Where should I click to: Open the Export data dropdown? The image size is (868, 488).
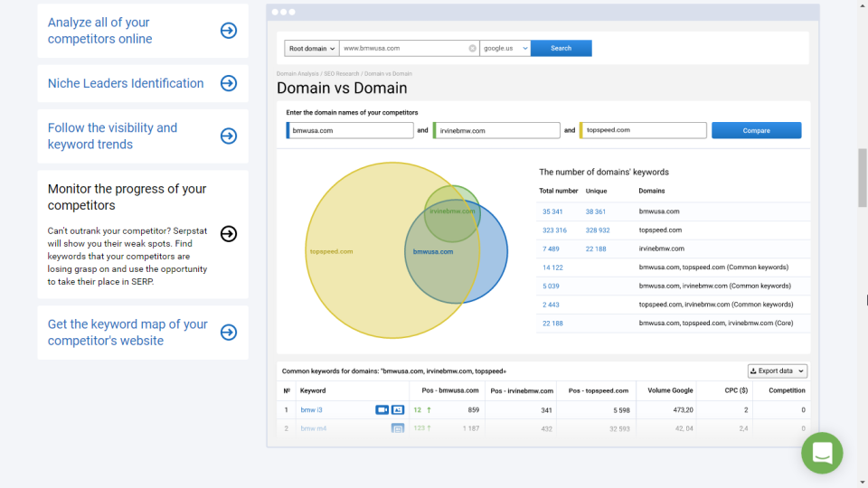tap(777, 371)
